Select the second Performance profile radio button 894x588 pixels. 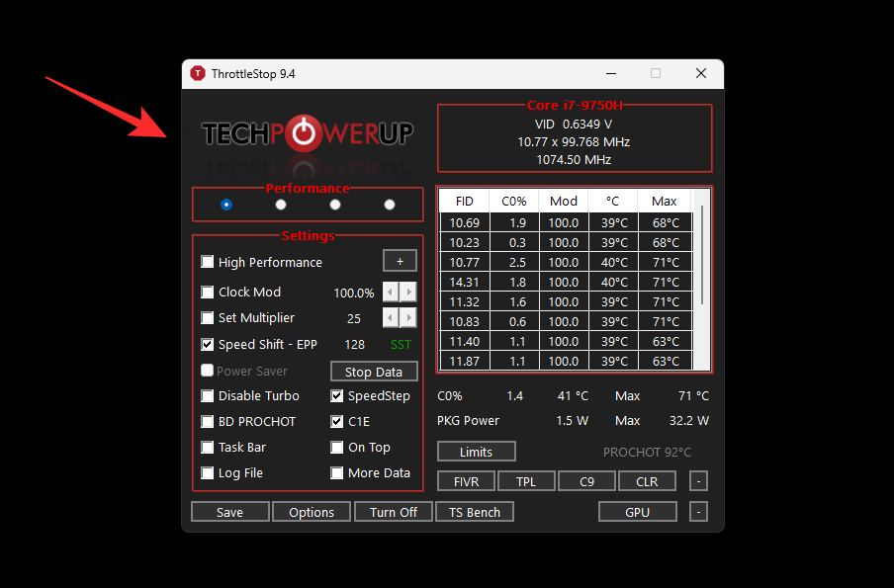point(280,204)
